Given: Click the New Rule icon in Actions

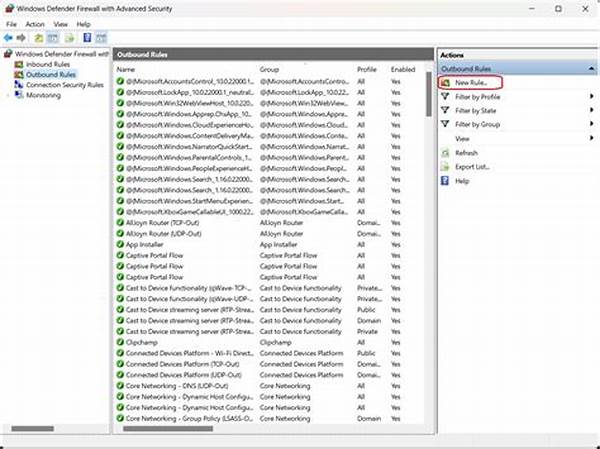Looking at the screenshot, I should tap(445, 82).
